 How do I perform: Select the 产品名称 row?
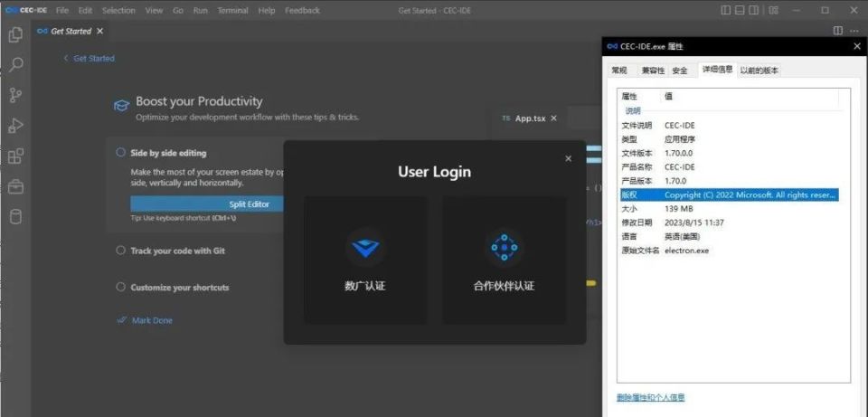point(730,167)
